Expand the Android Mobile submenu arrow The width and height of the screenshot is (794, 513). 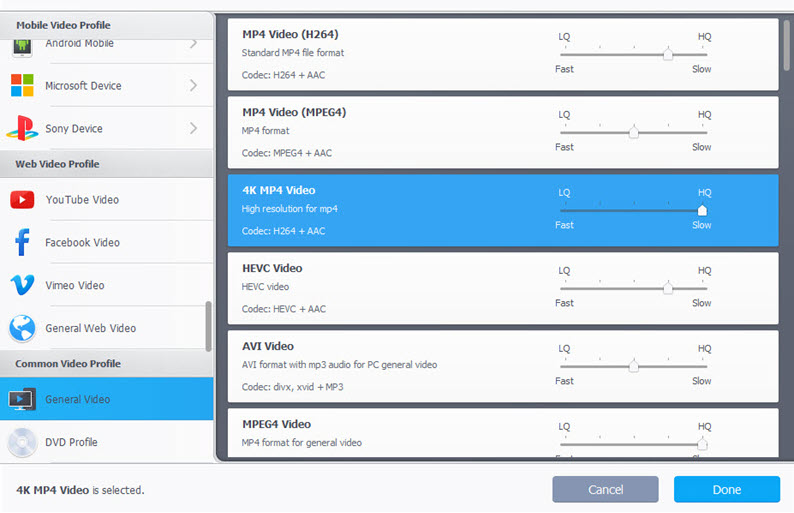pos(193,43)
